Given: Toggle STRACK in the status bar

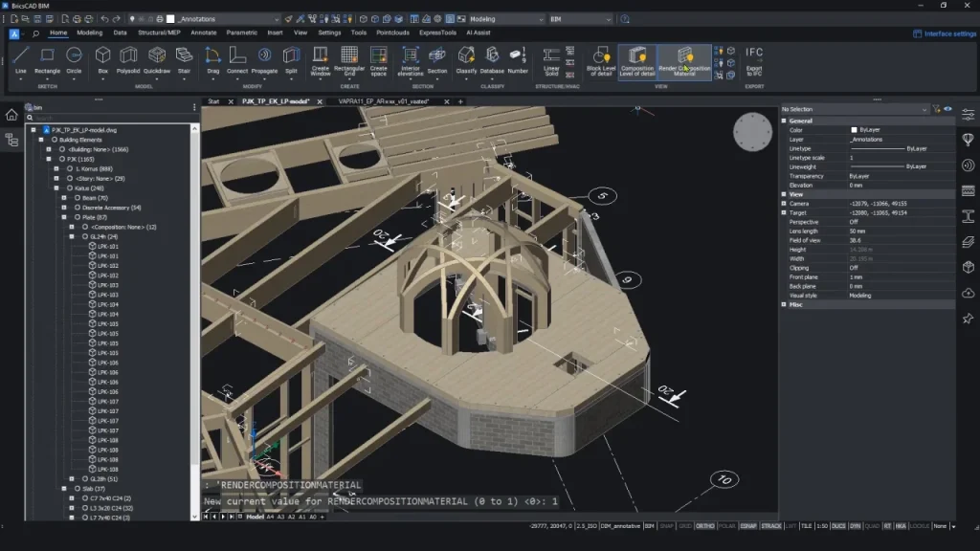Looking at the screenshot, I should pyautogui.click(x=771, y=526).
